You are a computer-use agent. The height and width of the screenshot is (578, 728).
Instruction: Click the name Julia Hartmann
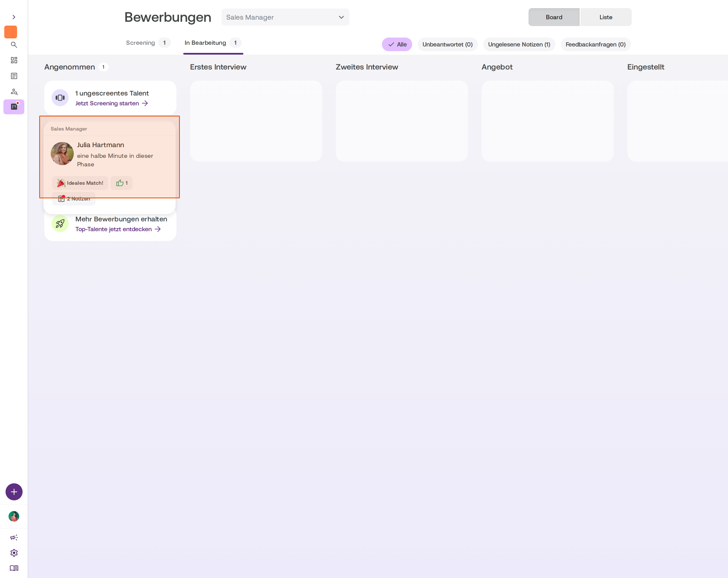[x=101, y=145]
